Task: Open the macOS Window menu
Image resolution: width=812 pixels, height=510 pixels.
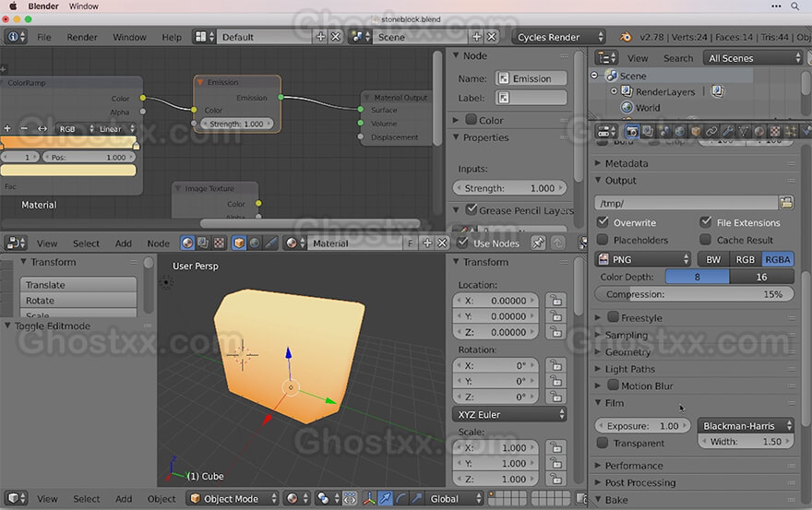Action: click(83, 6)
